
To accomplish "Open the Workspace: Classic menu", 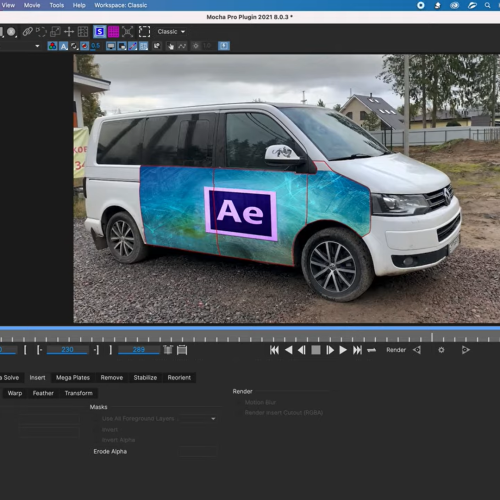I will tap(121, 5).
